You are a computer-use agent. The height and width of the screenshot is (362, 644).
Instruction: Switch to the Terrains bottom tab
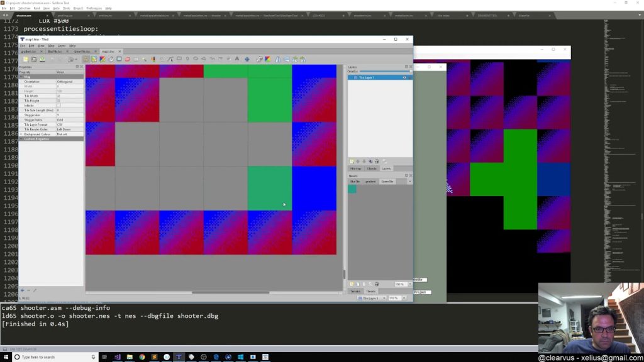(355, 292)
